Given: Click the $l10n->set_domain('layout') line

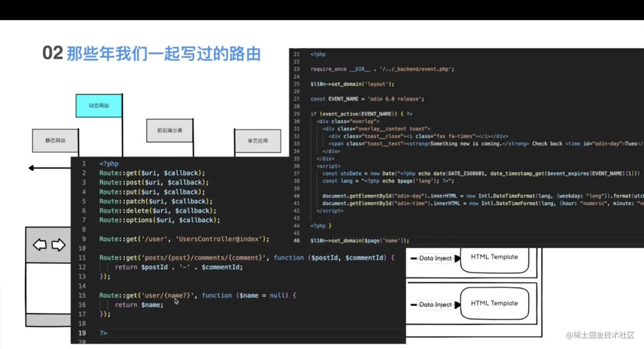Looking at the screenshot, I should [x=352, y=84].
